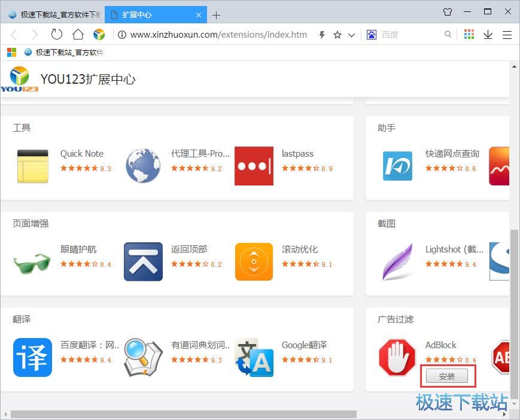Click the orange 滚动优化 icon
This screenshot has height=420, width=520.
[254, 261]
